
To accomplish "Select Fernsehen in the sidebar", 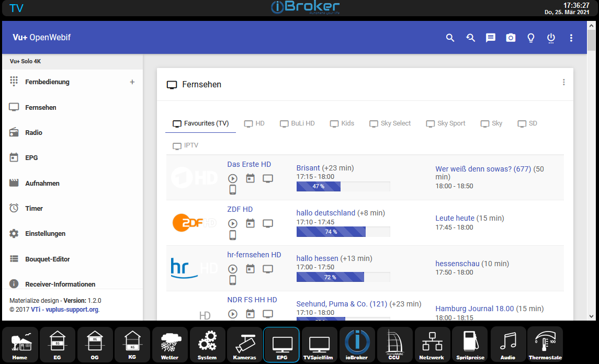I will (x=41, y=107).
